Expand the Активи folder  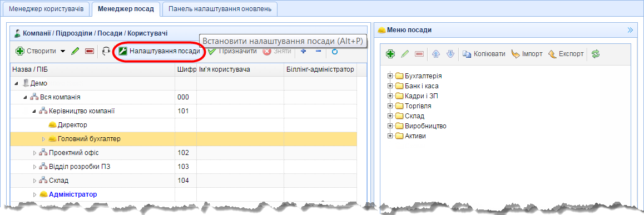pos(390,136)
